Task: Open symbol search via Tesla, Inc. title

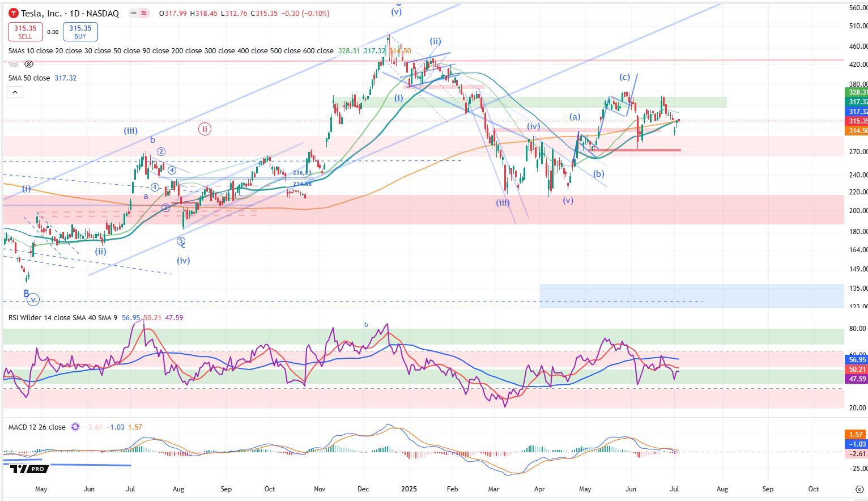Action: coord(70,13)
